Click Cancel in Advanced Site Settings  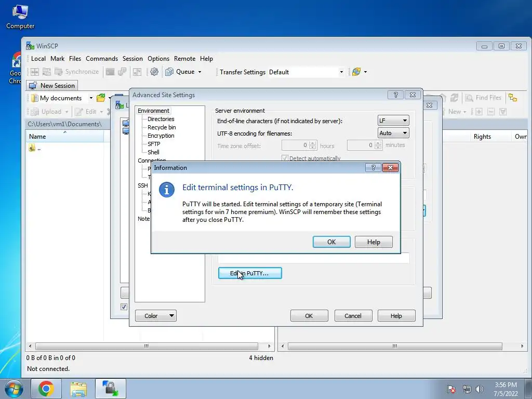coord(353,316)
